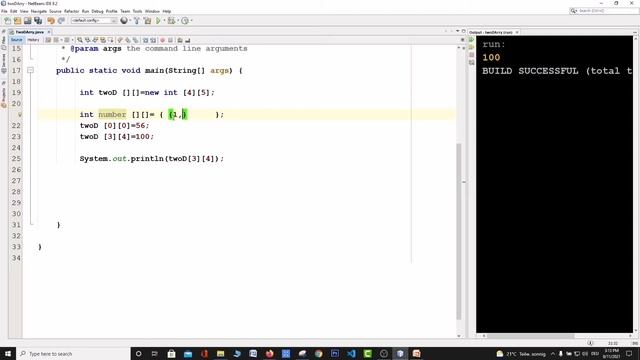This screenshot has width=640, height=360.
Task: Click the Build Project hammer icon
Action: (137, 20)
